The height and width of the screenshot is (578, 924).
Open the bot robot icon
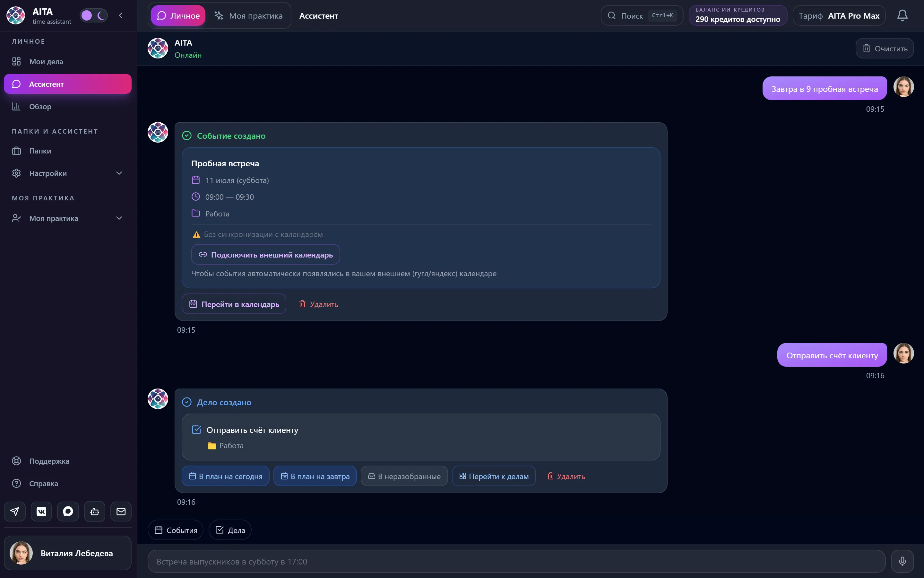(x=95, y=512)
